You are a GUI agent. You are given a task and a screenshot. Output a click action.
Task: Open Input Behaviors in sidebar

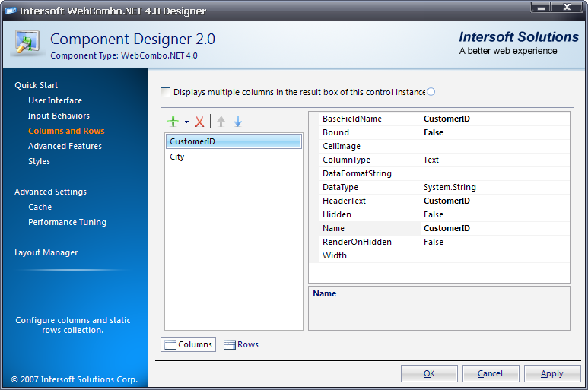[x=59, y=116]
